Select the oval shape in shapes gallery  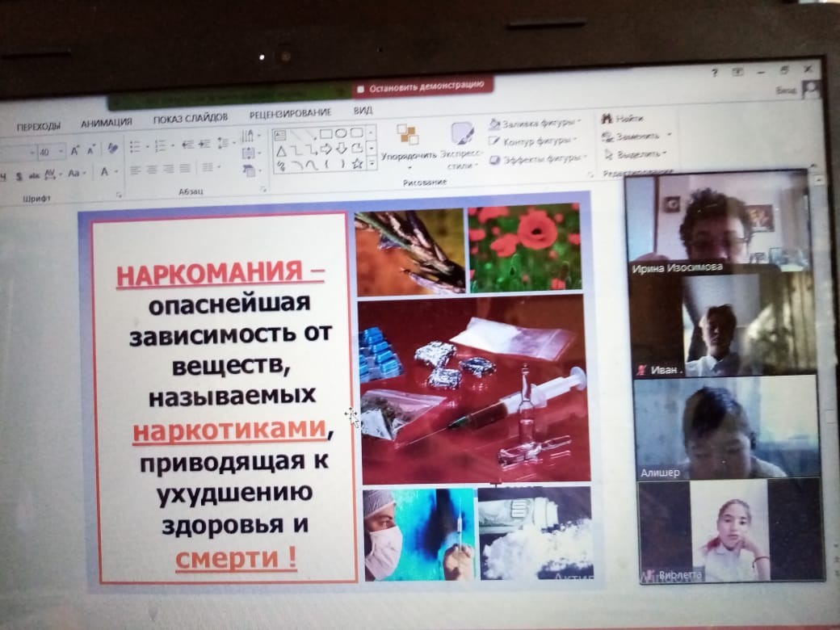pyautogui.click(x=341, y=133)
